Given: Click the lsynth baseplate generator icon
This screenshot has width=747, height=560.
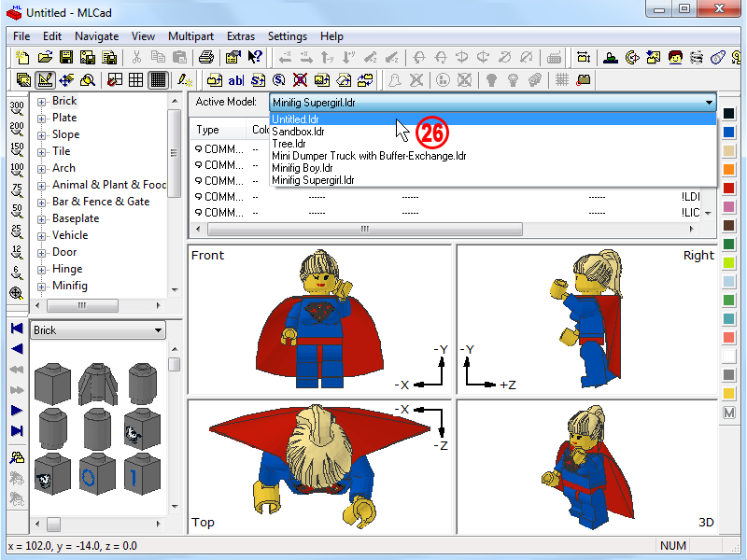Looking at the screenshot, I should (611, 58).
